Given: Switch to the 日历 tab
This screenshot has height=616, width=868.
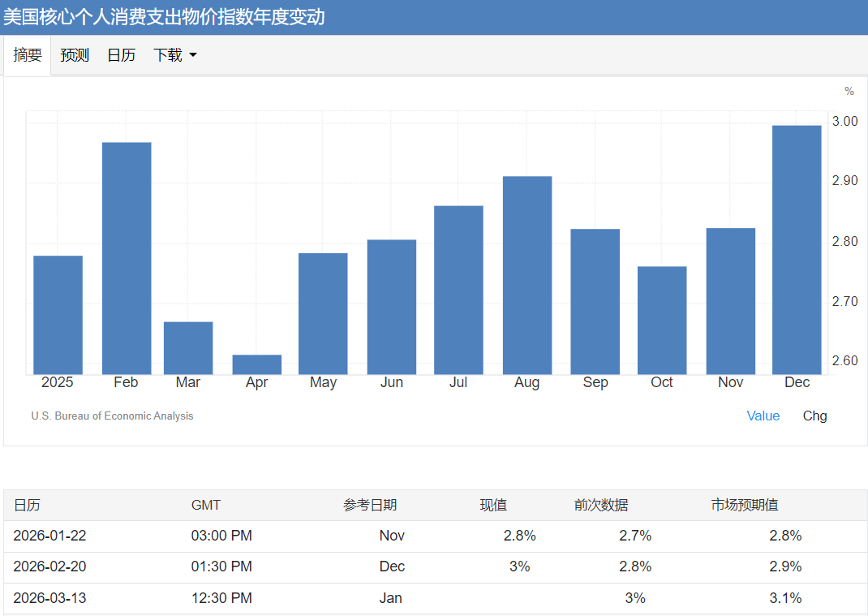Looking at the screenshot, I should click(121, 55).
